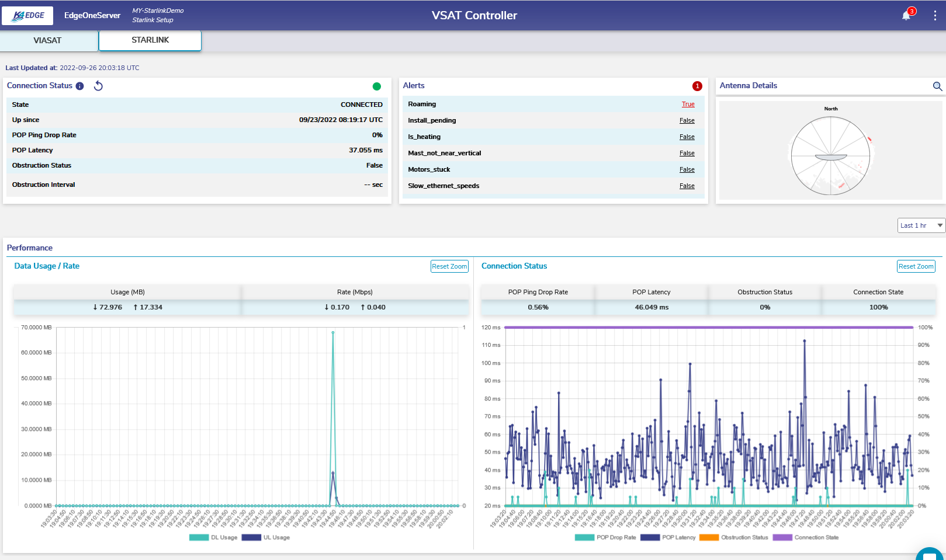Refresh connection status with reload icon
946x560 pixels.
click(98, 86)
